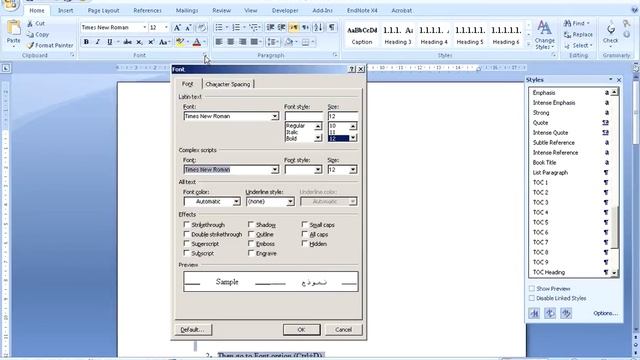Enable the Outline checkbox
Viewport: 640px width, 360px height.
coord(251,234)
